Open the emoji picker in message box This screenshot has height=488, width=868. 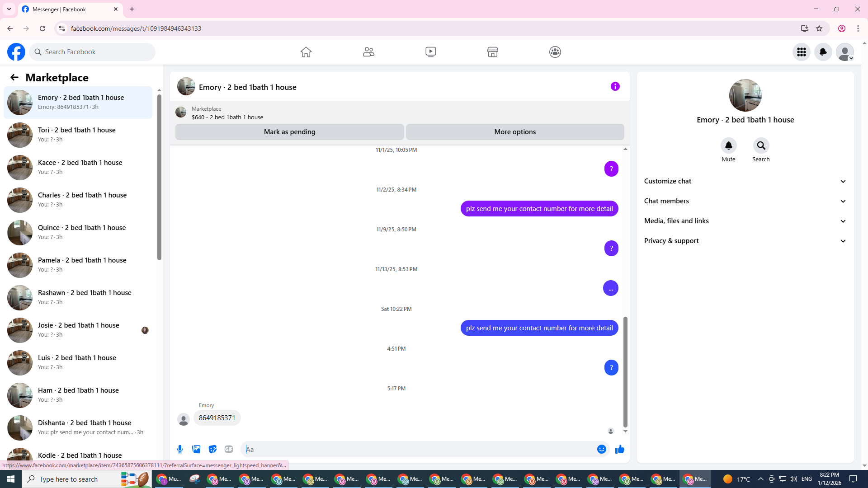[x=601, y=449]
